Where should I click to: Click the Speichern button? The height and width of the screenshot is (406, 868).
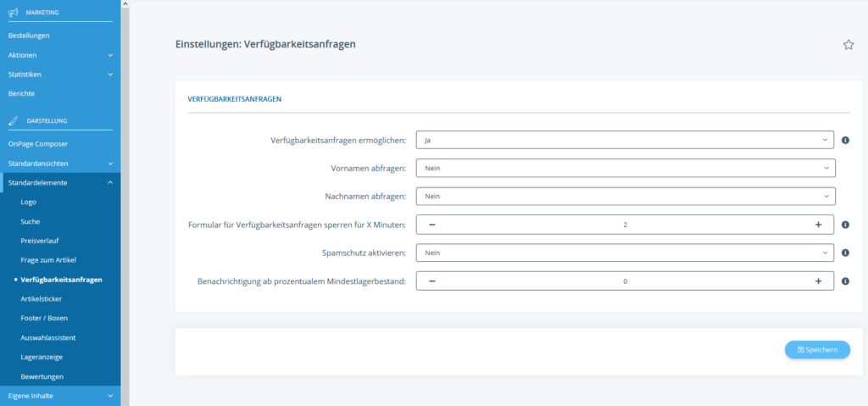(818, 349)
